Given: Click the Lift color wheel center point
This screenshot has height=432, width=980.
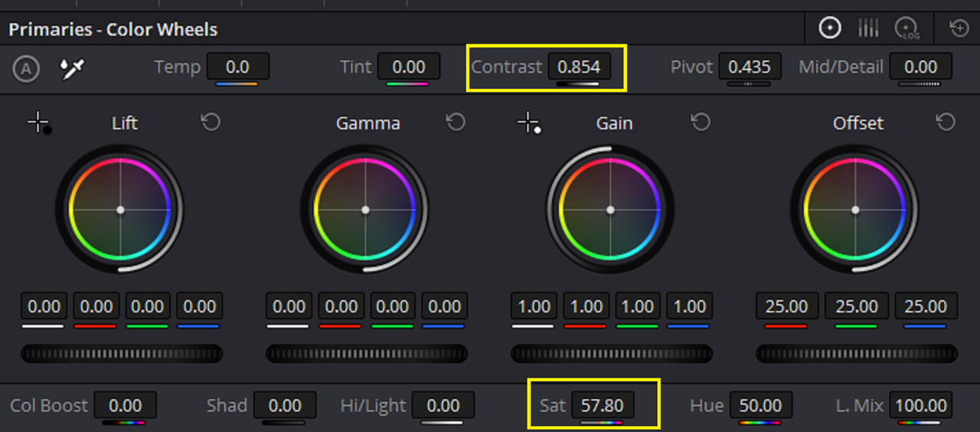Looking at the screenshot, I should point(120,209).
